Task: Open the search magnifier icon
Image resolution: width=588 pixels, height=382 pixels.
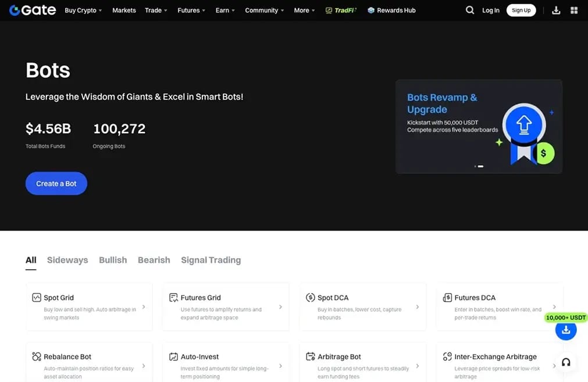Action: [469, 10]
